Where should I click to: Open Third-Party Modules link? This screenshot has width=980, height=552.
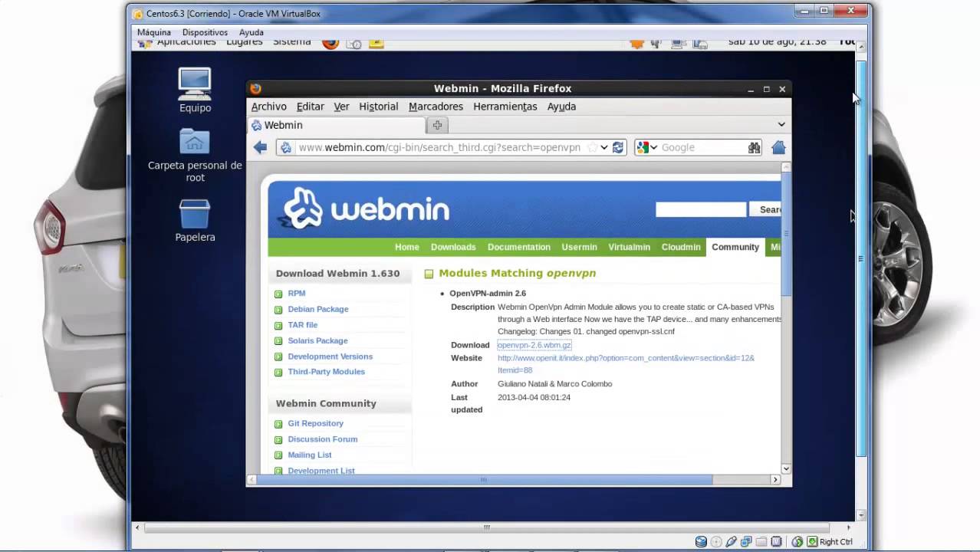(327, 372)
